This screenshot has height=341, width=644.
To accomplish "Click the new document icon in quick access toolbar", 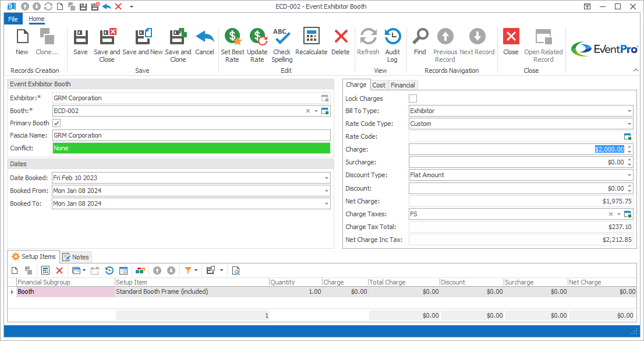I will (x=60, y=6).
